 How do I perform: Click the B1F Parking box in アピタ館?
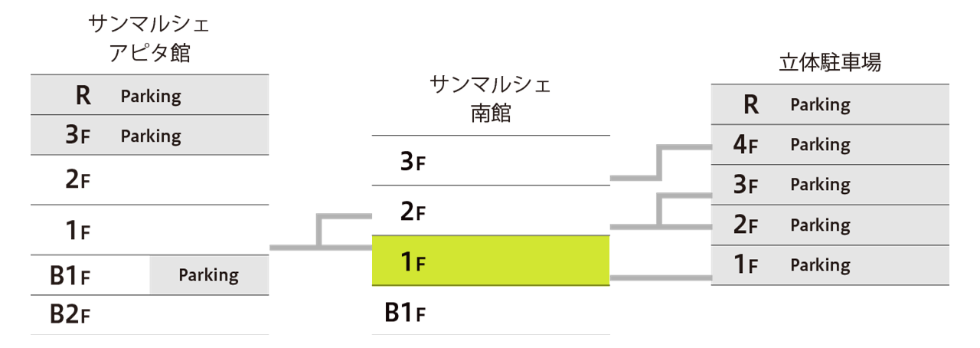click(x=209, y=274)
